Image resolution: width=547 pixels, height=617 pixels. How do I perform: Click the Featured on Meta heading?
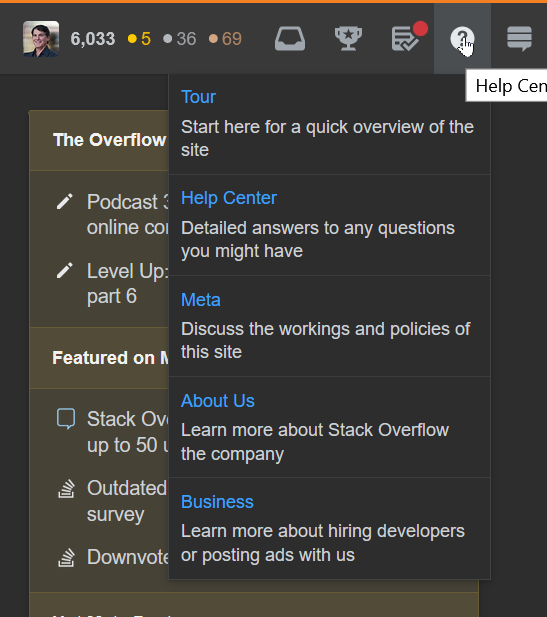pos(110,358)
